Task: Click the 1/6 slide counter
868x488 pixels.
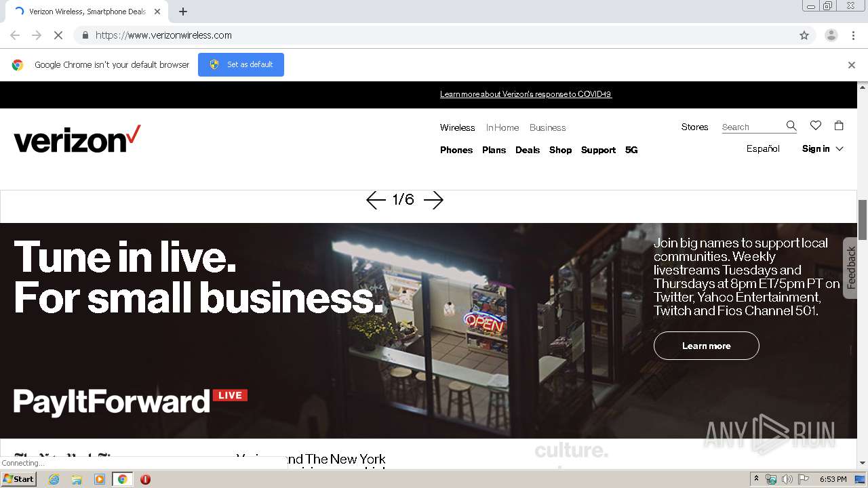Action: [403, 199]
